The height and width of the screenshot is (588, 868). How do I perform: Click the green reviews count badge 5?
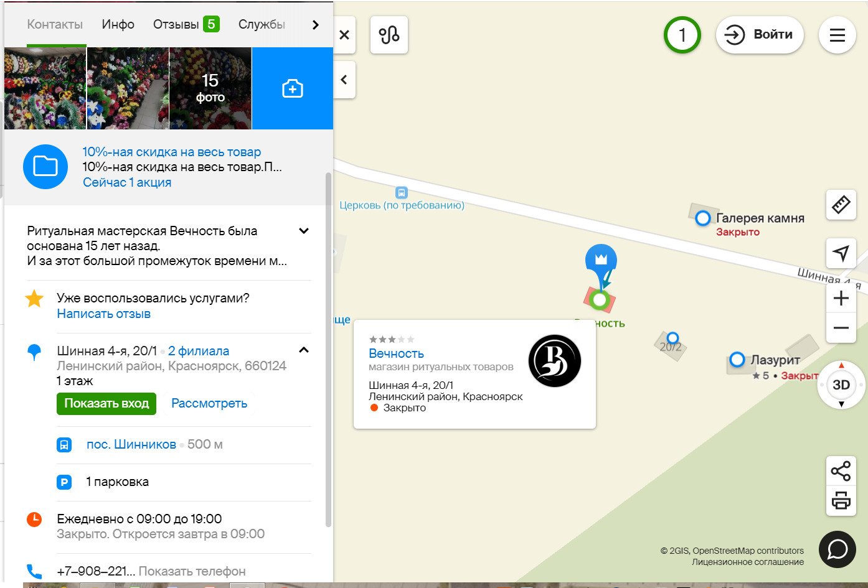211,24
